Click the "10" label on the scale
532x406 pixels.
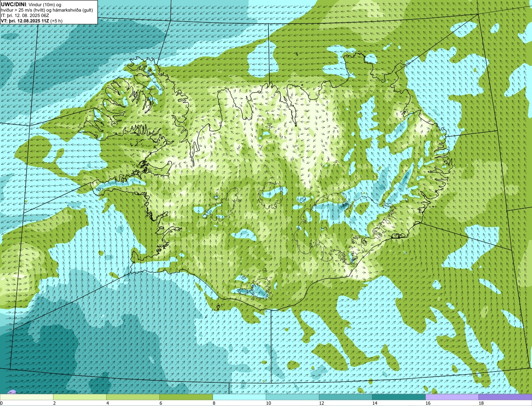click(268, 403)
